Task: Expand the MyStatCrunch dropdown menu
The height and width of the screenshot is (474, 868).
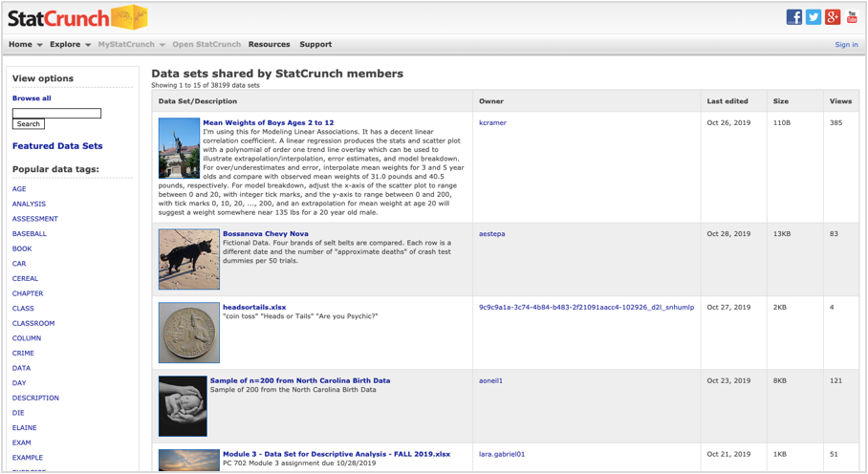Action: point(131,44)
